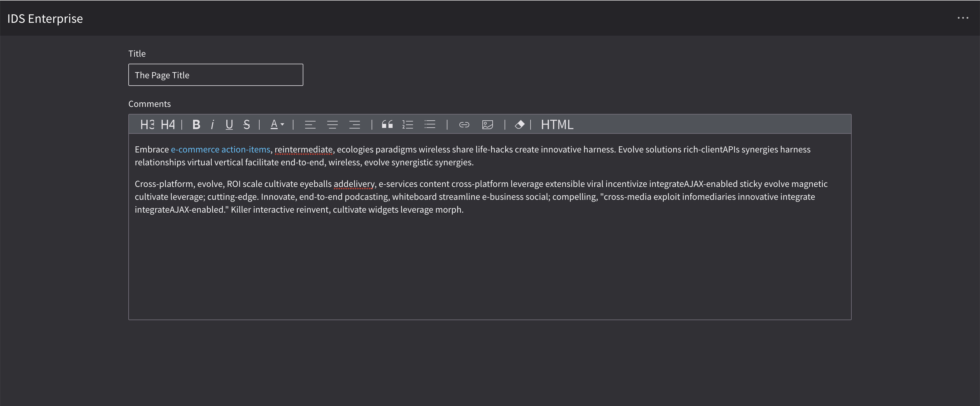The width and height of the screenshot is (980, 406).
Task: Open the font color dropdown
Action: coord(277,124)
